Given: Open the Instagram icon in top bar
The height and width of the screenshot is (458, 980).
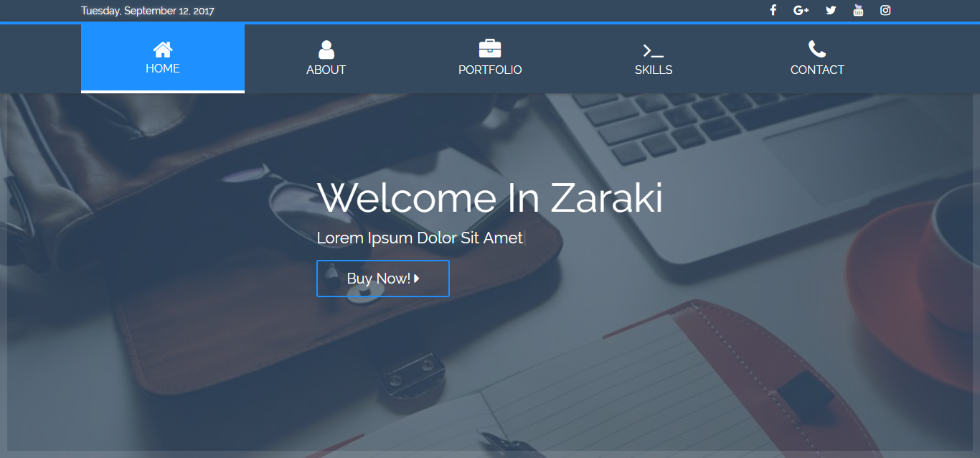Looking at the screenshot, I should pos(885,10).
